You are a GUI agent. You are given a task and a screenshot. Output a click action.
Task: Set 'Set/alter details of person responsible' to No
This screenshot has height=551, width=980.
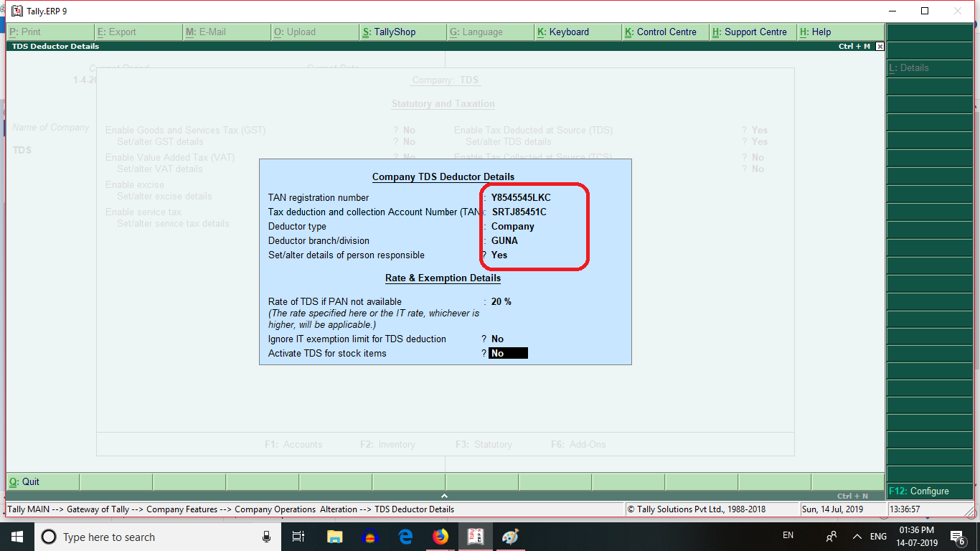499,255
